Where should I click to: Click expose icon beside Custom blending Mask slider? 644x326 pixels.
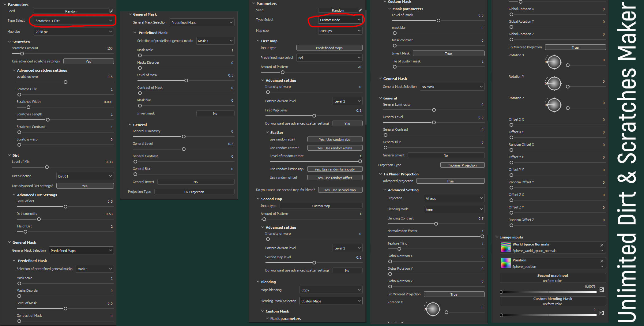tap(601, 313)
